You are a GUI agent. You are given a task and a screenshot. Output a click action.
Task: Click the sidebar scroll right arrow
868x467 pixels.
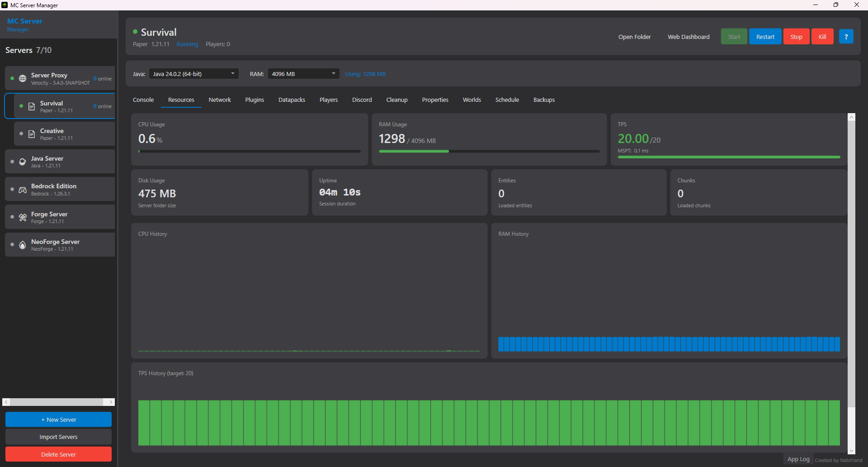(x=110, y=402)
